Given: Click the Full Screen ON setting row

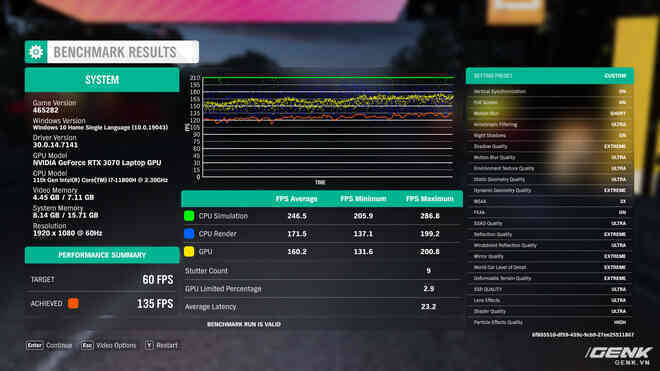Looking at the screenshot, I should click(550, 102).
